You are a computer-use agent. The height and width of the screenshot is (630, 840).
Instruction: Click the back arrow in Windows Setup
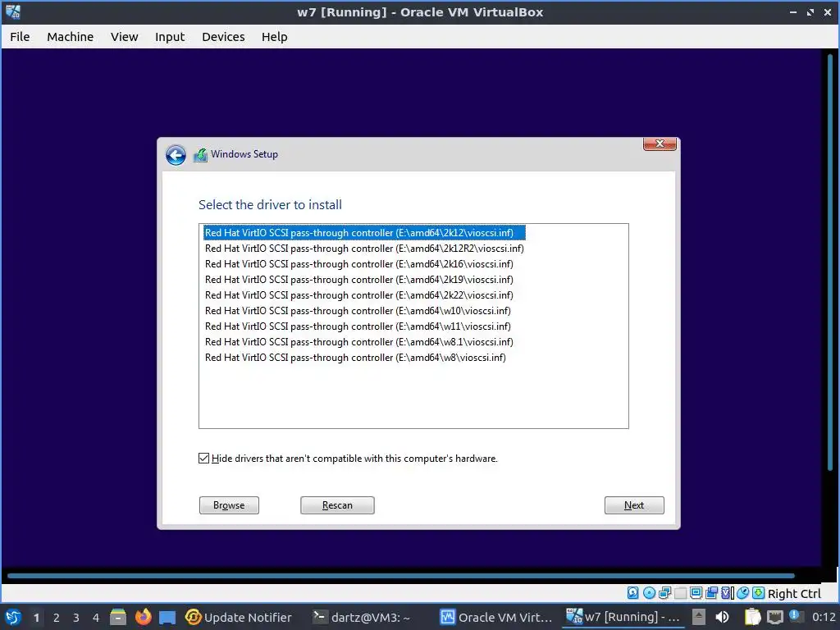[x=176, y=155]
